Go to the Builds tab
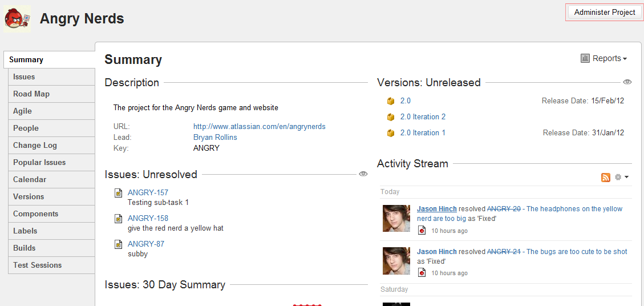 coord(51,248)
